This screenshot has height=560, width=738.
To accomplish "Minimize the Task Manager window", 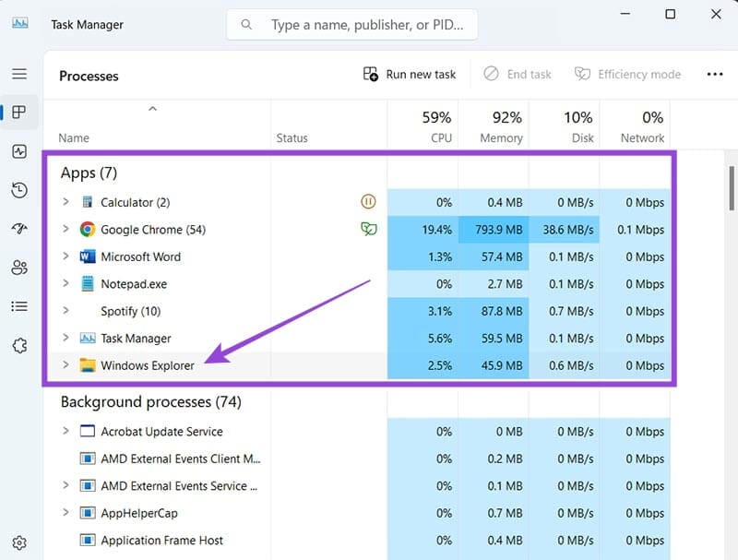I will [x=625, y=14].
